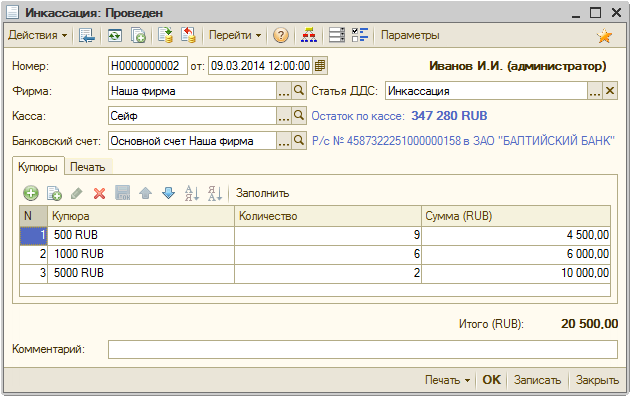Click the edit row pencil icon
Viewport: 630px width, 396px height.
76,193
